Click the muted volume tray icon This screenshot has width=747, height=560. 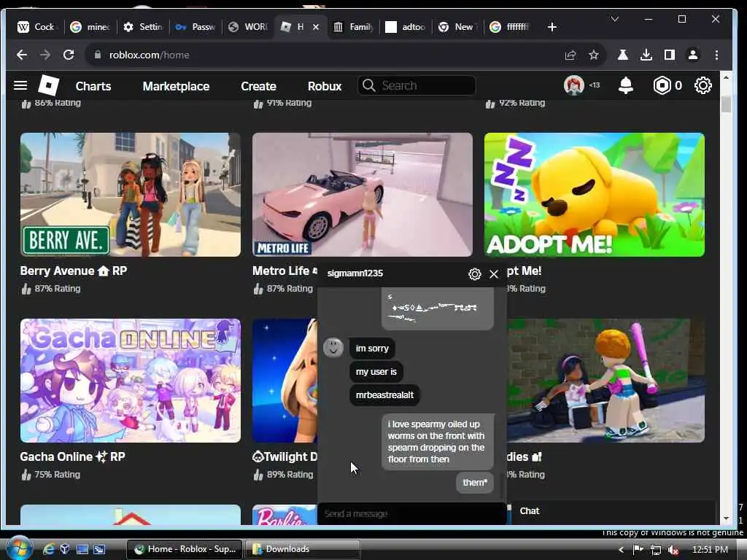[x=673, y=550]
